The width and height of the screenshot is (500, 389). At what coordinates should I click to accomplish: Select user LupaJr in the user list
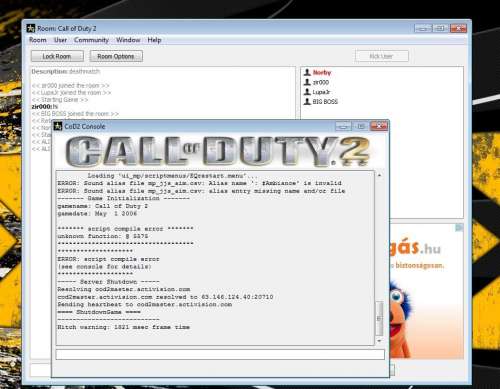[321, 92]
